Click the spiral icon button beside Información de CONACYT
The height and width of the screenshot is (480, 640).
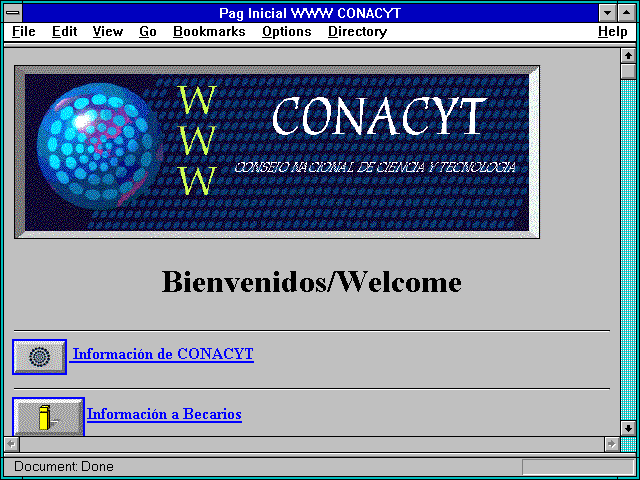click(40, 357)
